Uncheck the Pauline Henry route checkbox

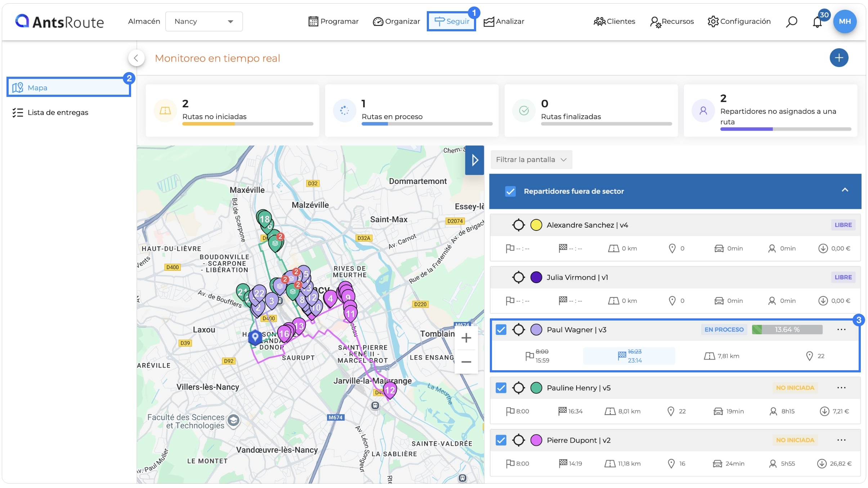coord(501,388)
